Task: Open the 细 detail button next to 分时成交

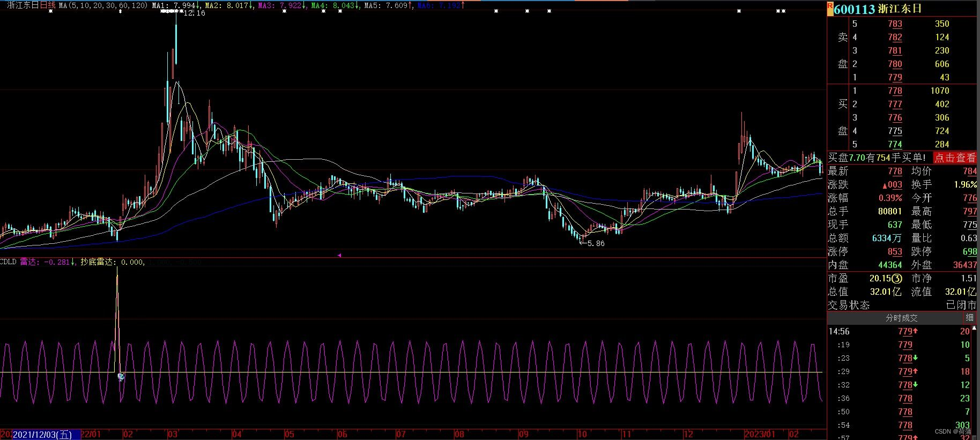Action: pos(969,318)
